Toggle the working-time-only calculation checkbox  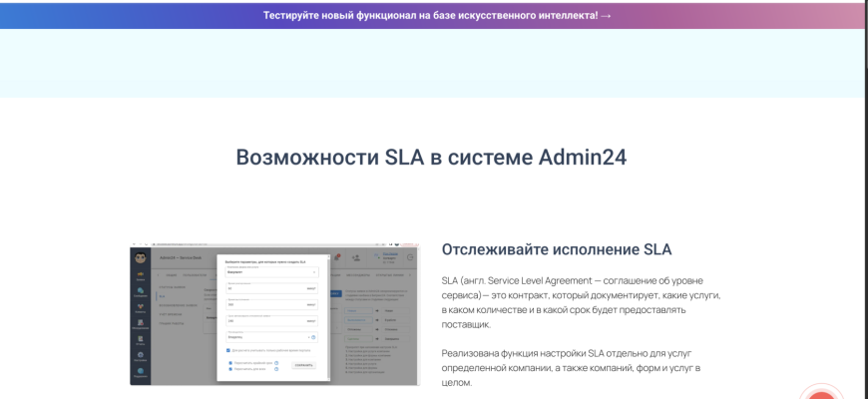(228, 350)
